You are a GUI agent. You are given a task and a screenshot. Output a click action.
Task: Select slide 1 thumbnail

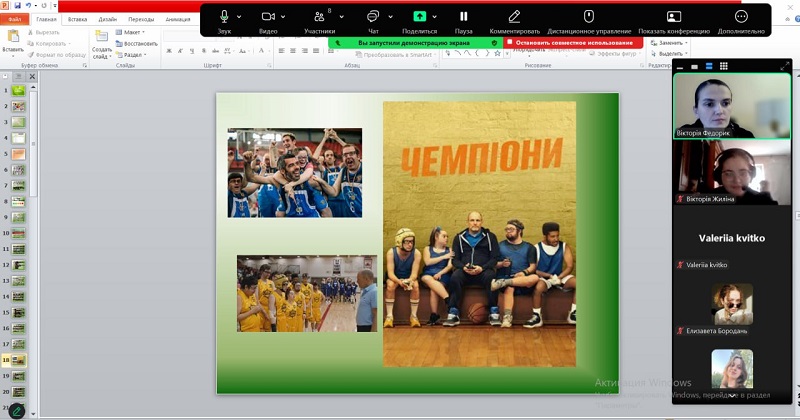tap(18, 91)
